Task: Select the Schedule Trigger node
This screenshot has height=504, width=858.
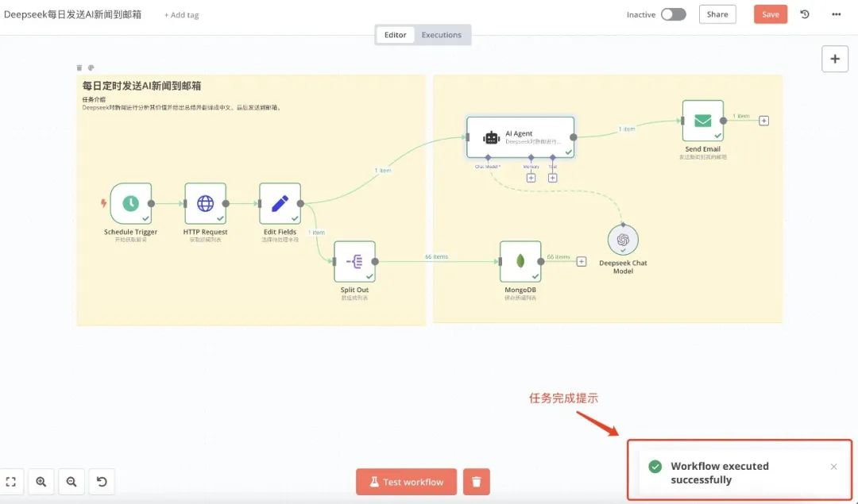Action: [129, 204]
